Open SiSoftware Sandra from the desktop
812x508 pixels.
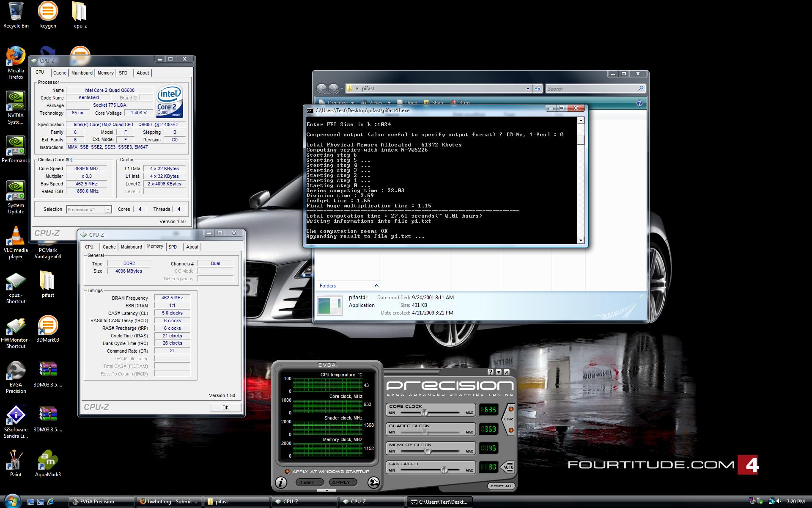(16, 422)
